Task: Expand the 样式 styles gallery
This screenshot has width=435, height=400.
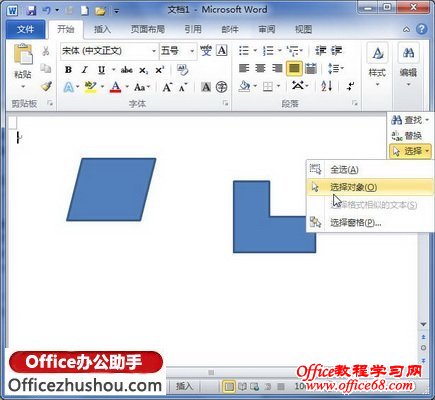Action: [377, 65]
